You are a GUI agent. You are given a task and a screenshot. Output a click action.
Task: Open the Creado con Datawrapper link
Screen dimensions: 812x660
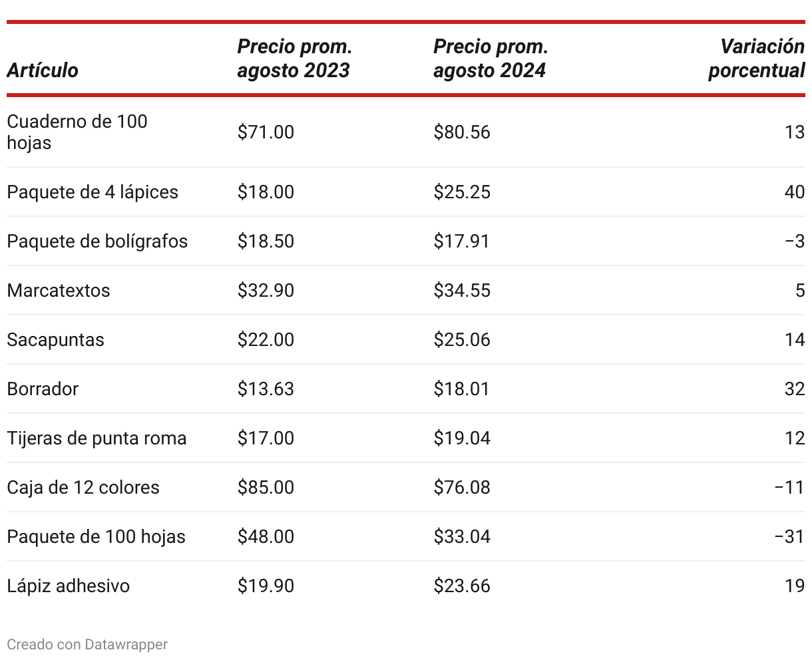coord(87,644)
